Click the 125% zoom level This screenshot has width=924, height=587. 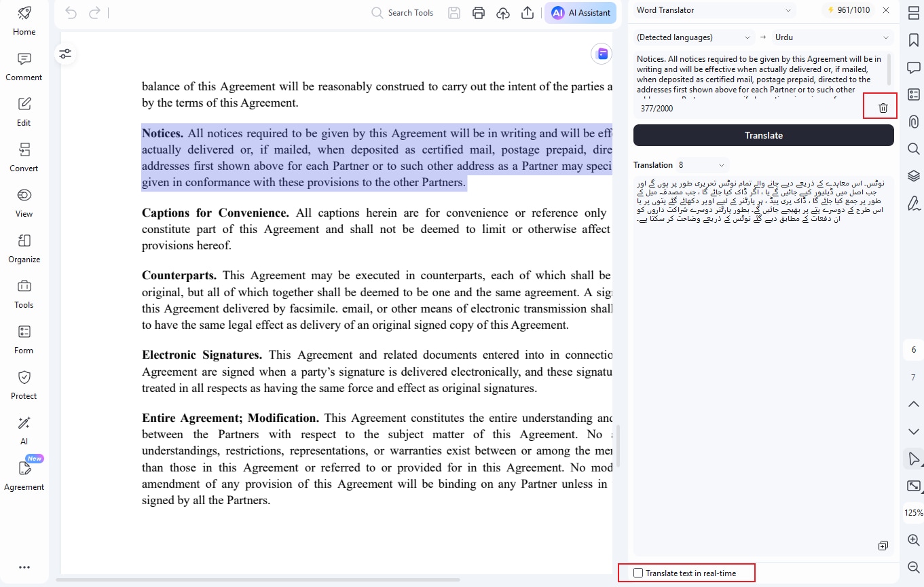914,513
